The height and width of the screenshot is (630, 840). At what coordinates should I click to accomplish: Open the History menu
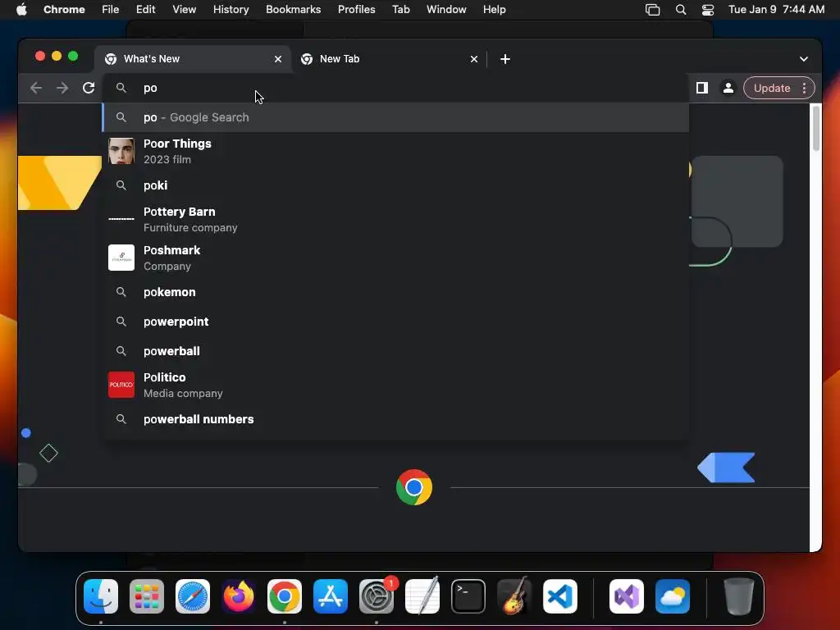(x=231, y=9)
